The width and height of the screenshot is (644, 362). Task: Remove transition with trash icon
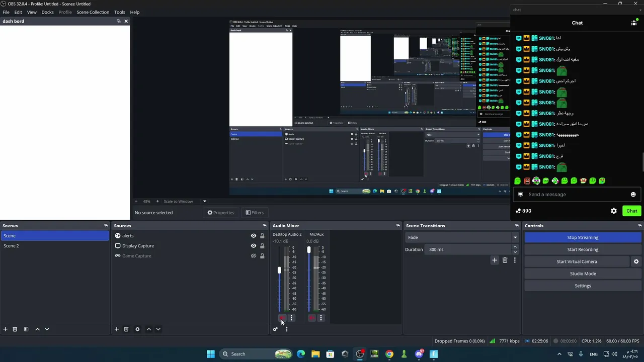[x=505, y=260]
